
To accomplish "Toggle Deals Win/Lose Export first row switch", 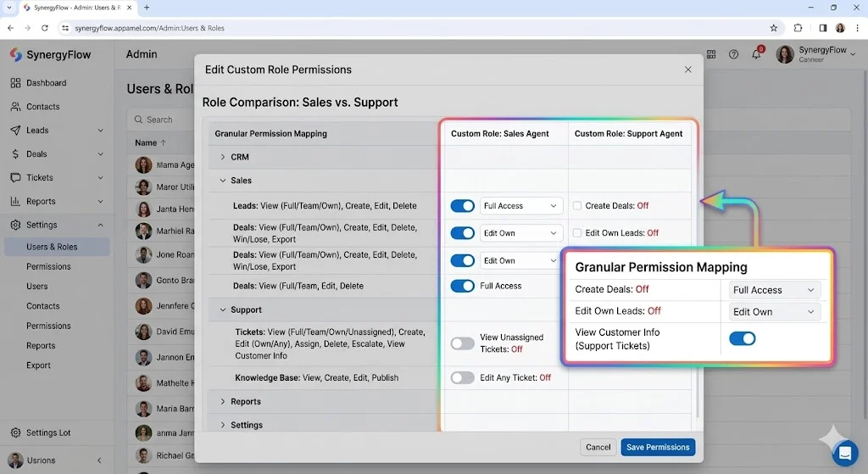I will [x=462, y=233].
